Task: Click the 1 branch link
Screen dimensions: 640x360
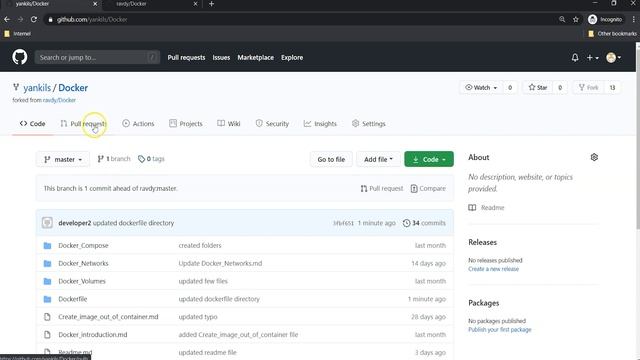Action: [x=114, y=159]
